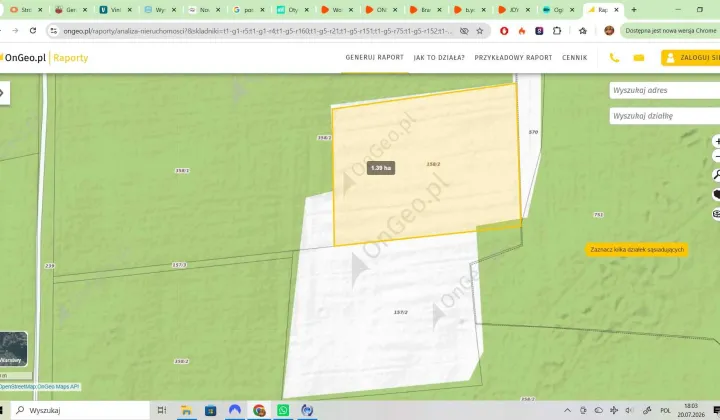Select parcel 157/3 on the map
This screenshot has width=720, height=420.
point(179,265)
